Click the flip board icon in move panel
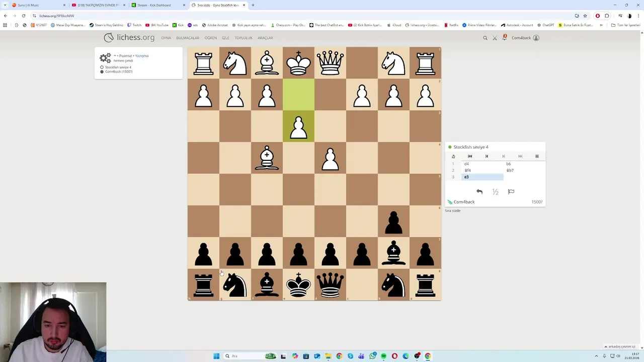644x362 pixels. (453, 156)
